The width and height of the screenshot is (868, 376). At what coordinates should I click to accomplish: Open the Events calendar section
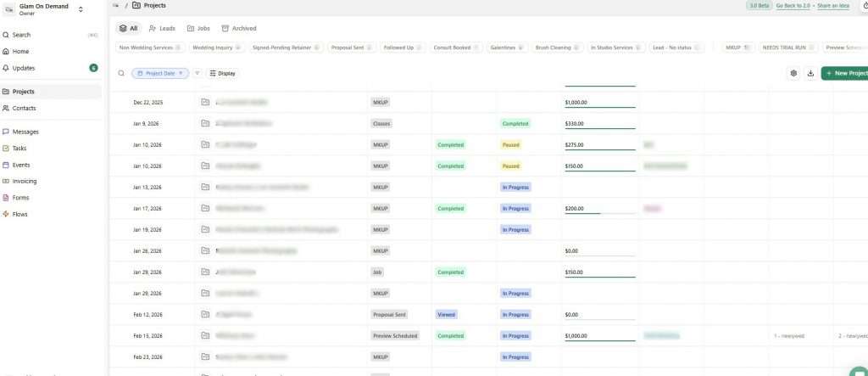point(20,165)
